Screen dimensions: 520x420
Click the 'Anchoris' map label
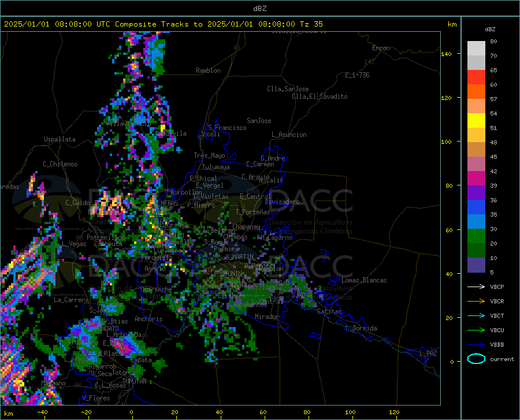[148, 319]
